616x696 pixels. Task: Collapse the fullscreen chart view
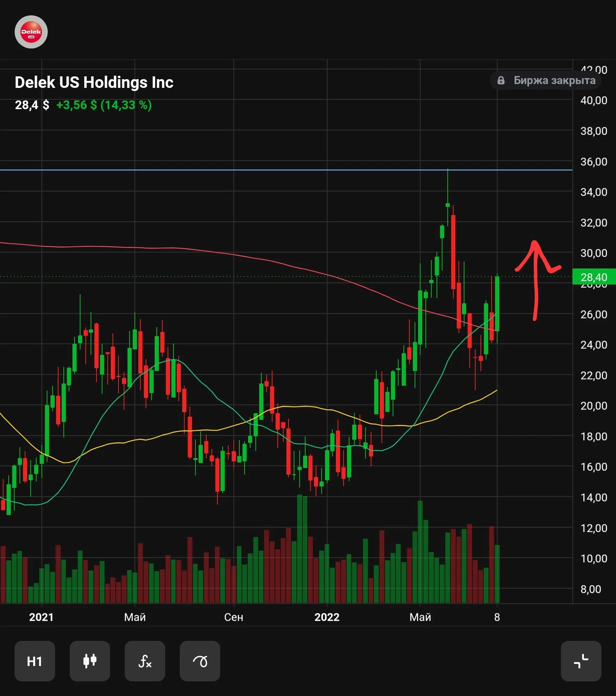(581, 661)
